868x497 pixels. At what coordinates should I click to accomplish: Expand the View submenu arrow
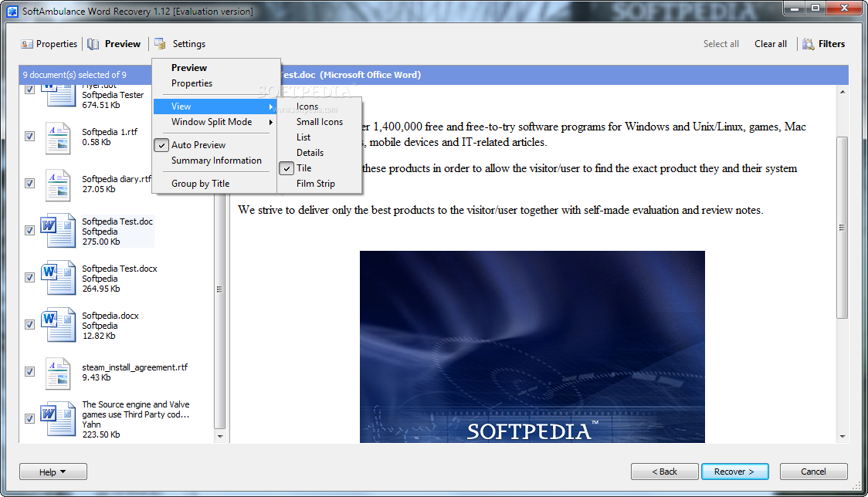coord(271,106)
